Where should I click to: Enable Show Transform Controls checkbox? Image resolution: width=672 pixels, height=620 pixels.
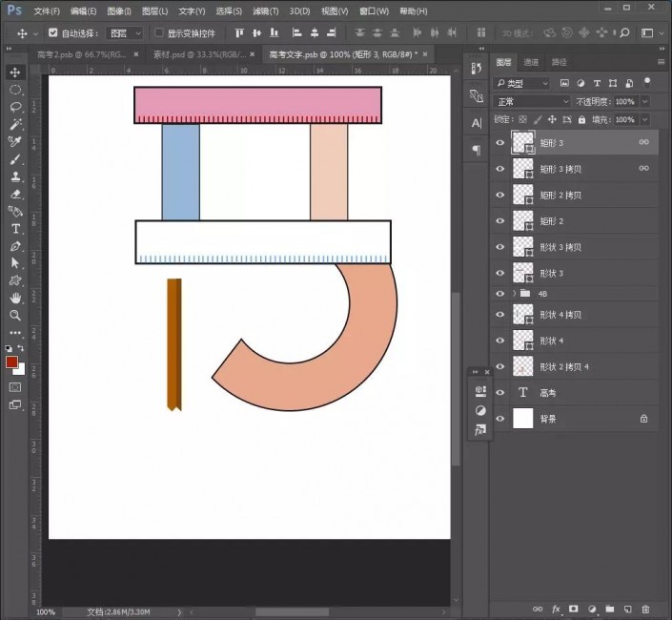(x=159, y=32)
